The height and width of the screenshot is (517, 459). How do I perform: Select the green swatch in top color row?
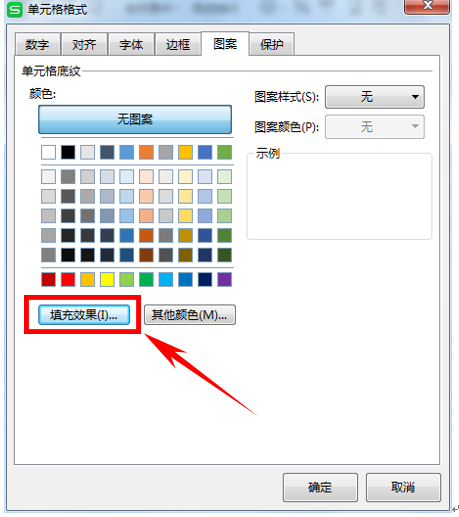(224, 152)
